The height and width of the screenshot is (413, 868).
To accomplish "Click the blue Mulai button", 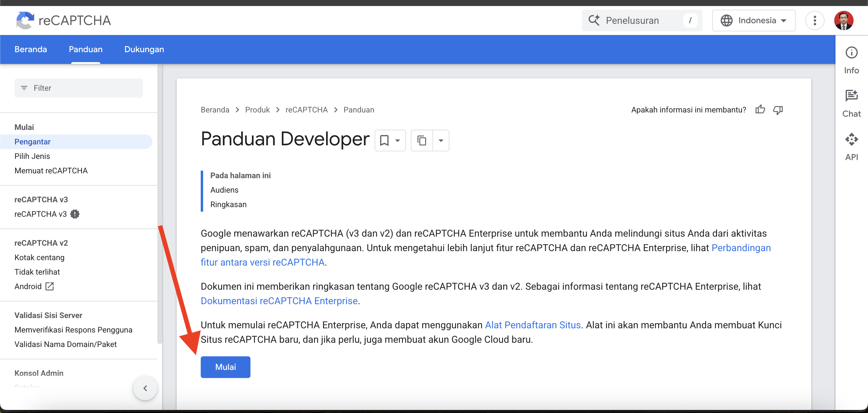I will [x=225, y=367].
